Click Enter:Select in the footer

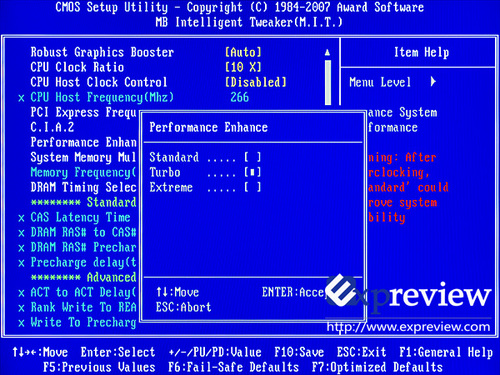click(118, 352)
